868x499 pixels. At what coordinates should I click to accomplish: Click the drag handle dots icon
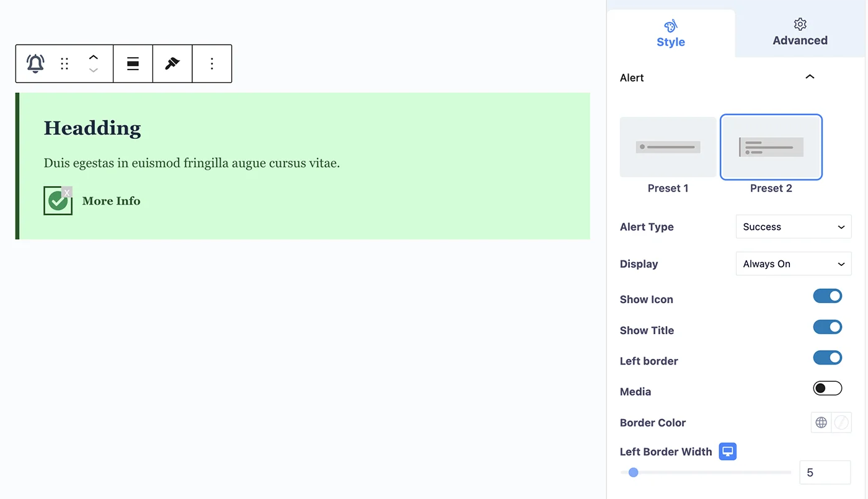click(64, 63)
